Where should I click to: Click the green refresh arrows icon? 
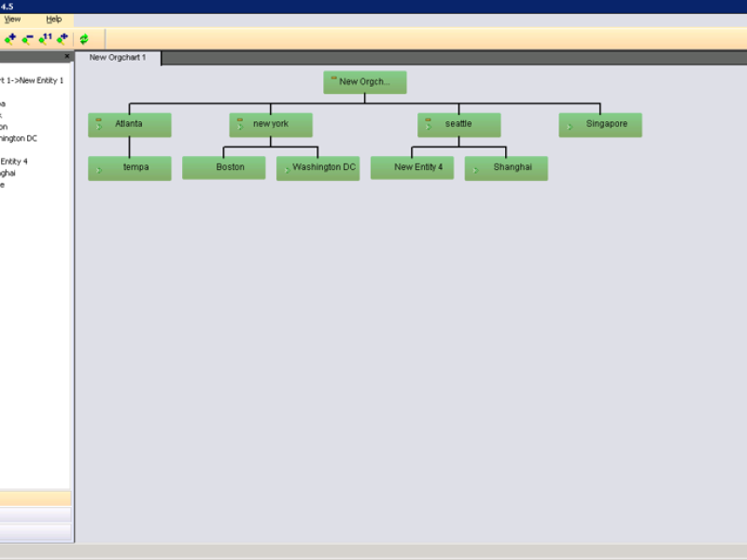[x=84, y=39]
